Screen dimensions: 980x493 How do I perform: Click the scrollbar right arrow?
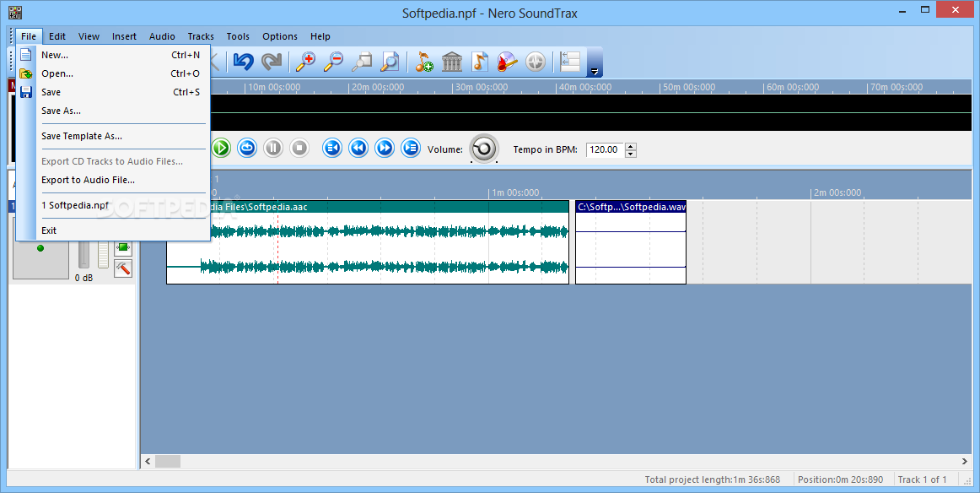pyautogui.click(x=965, y=461)
